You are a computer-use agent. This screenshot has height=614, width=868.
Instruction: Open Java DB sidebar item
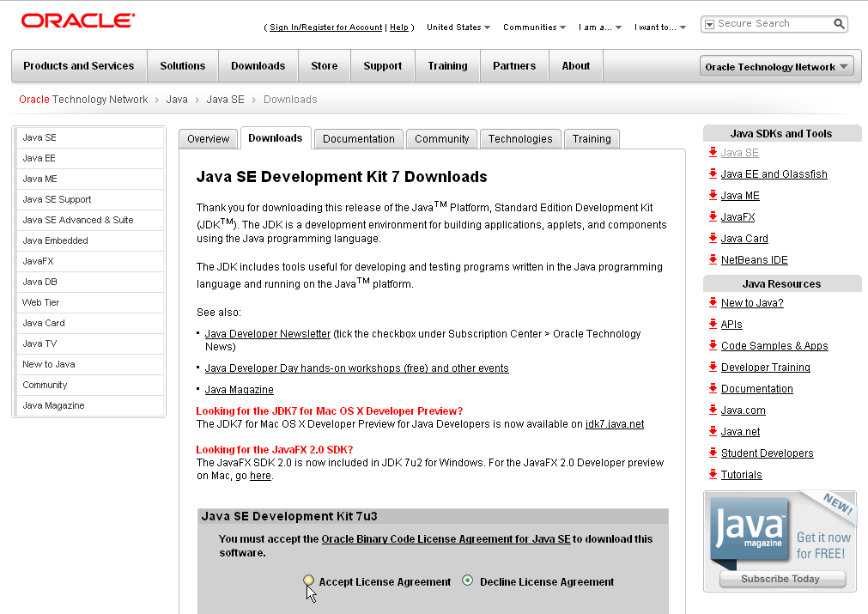point(90,282)
